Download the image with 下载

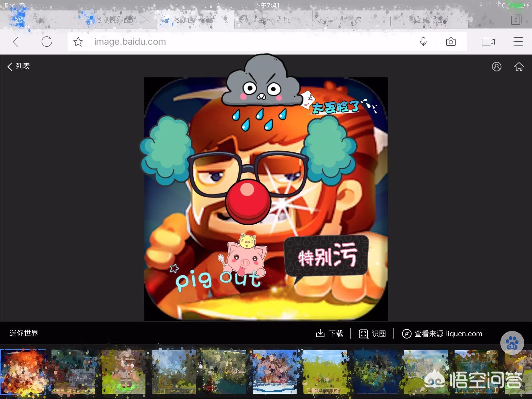(329, 333)
